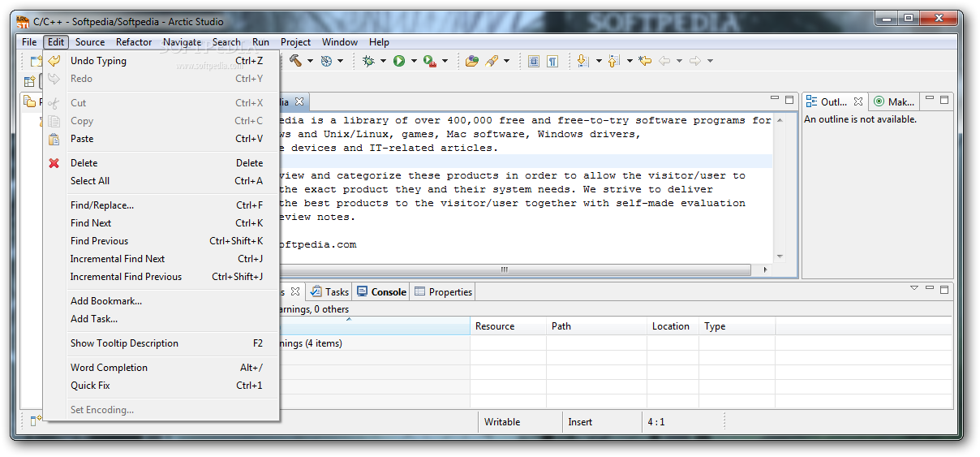This screenshot has width=980, height=457.
Task: Jump to previous annotation with the up arrow icon
Action: (x=613, y=61)
